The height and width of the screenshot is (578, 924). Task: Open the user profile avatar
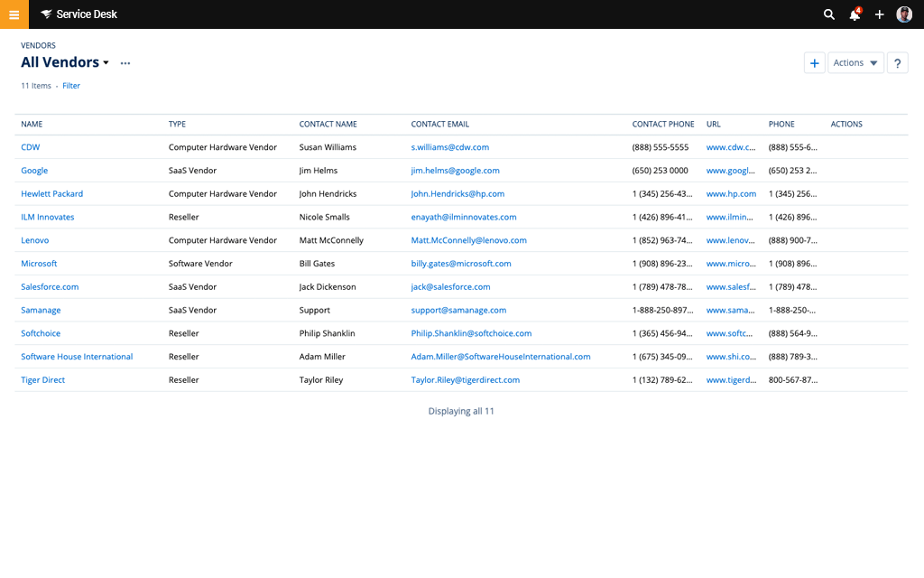903,14
